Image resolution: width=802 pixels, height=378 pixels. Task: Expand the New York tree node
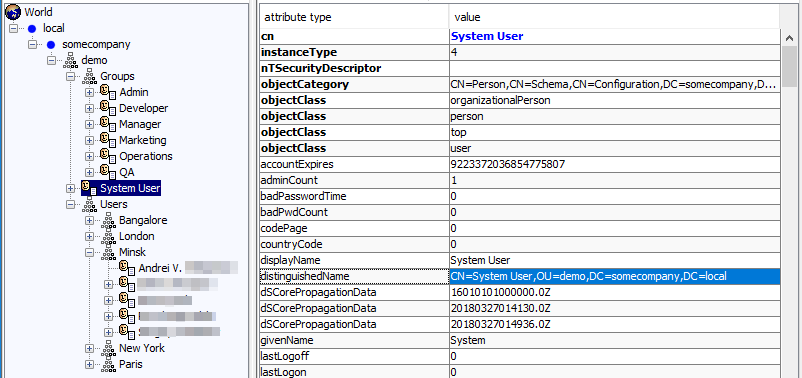tap(90, 348)
